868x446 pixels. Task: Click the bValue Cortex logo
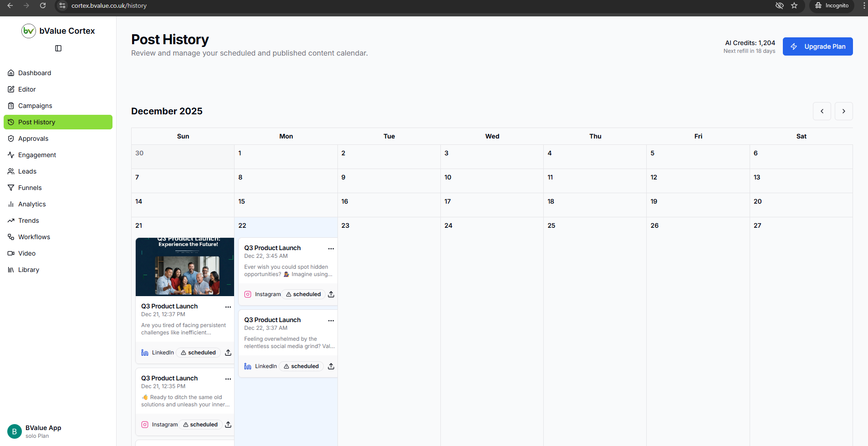(x=29, y=31)
